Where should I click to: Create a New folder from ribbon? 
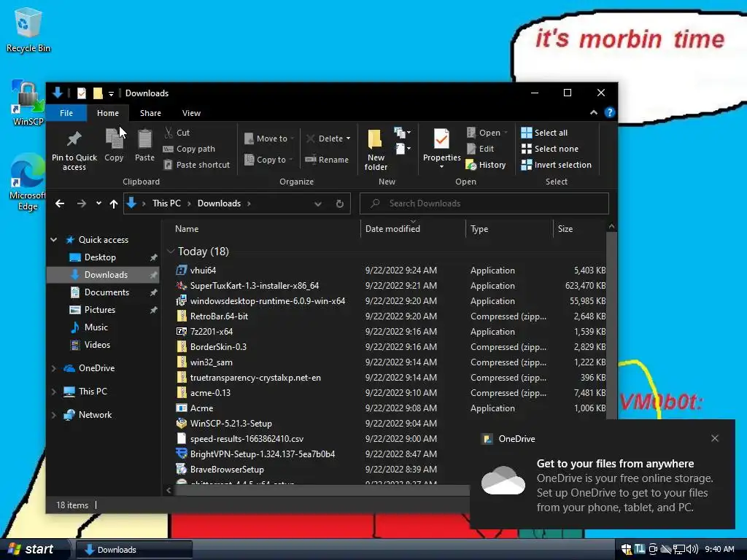(376, 150)
